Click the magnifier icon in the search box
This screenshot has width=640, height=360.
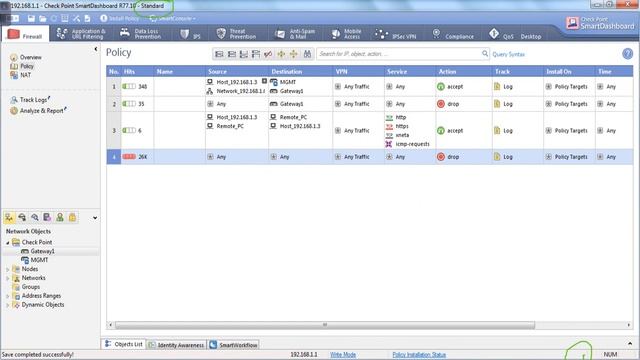pos(484,53)
